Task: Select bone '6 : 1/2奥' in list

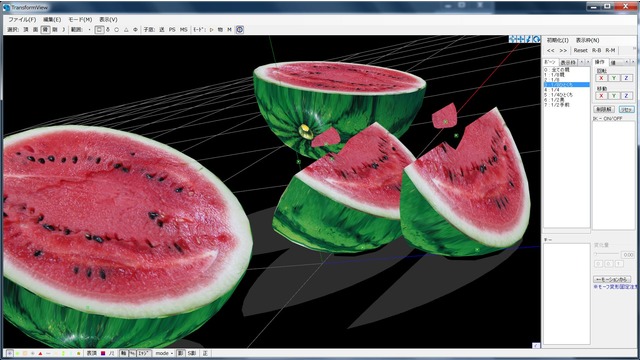Action: (566, 99)
